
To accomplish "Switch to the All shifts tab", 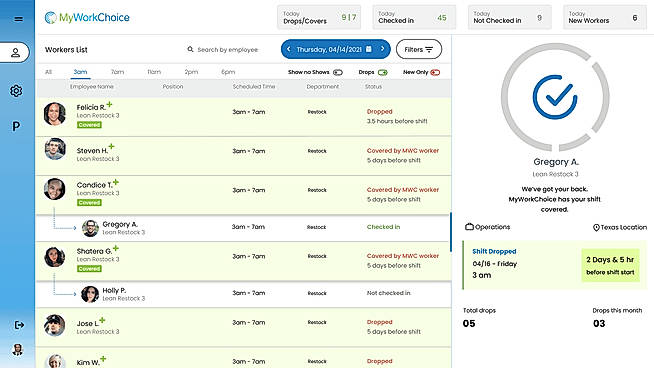I will click(x=48, y=72).
